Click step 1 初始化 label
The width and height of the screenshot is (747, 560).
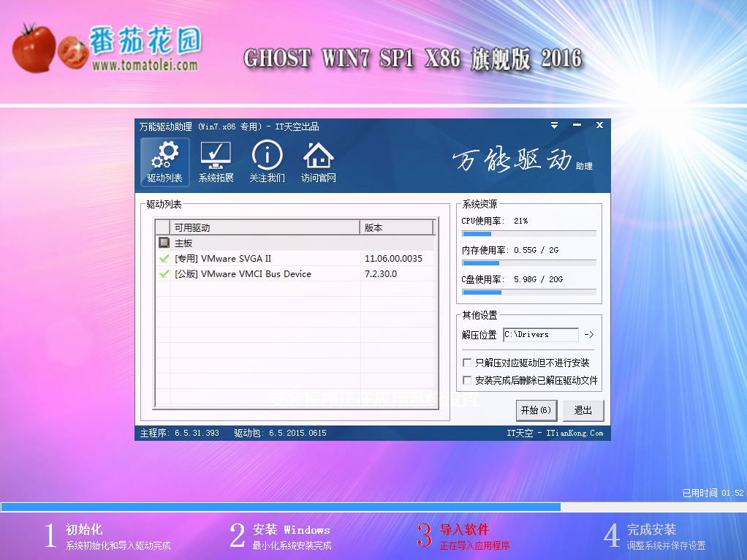click(84, 529)
